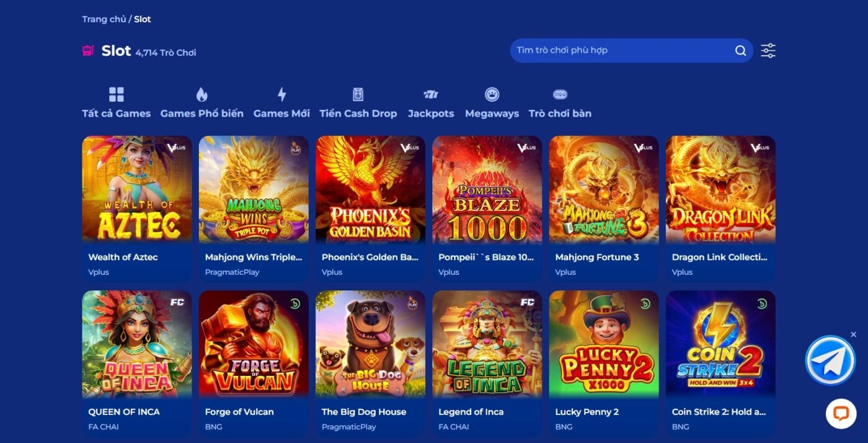The image size is (868, 443).
Task: Click the Forge of Vulcan title text
Action: (239, 412)
